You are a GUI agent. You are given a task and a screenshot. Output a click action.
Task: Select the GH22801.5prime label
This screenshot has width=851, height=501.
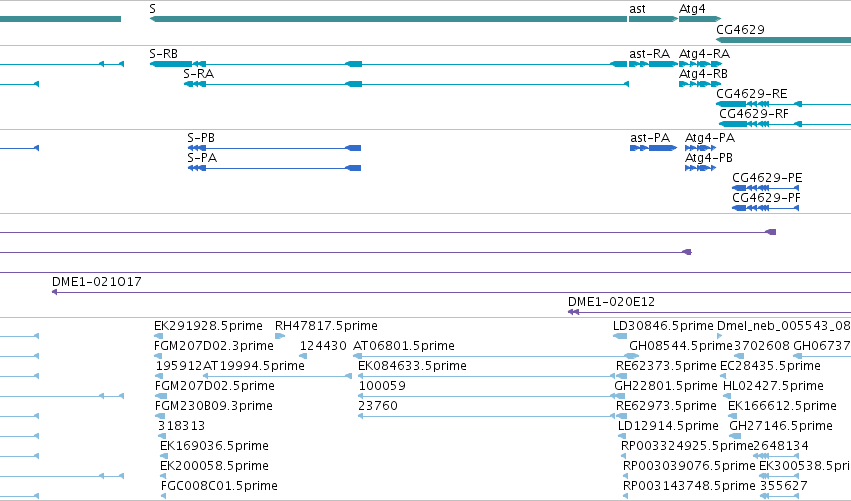[x=666, y=386]
